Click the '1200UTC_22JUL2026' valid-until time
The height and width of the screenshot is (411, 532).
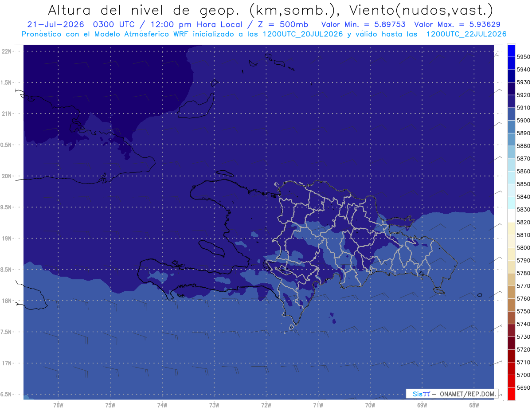(x=466, y=34)
